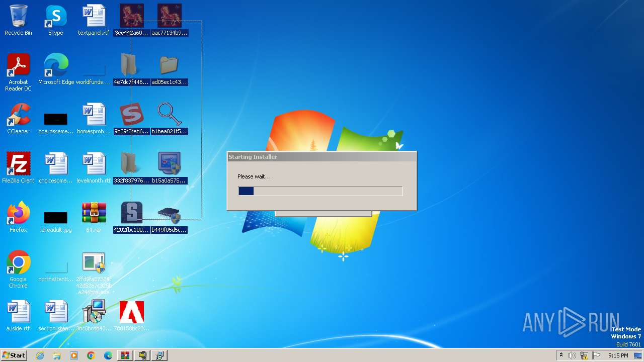Viewport: 644px width, 362px height.
Task: Open the volume control tray icon
Action: click(x=572, y=355)
